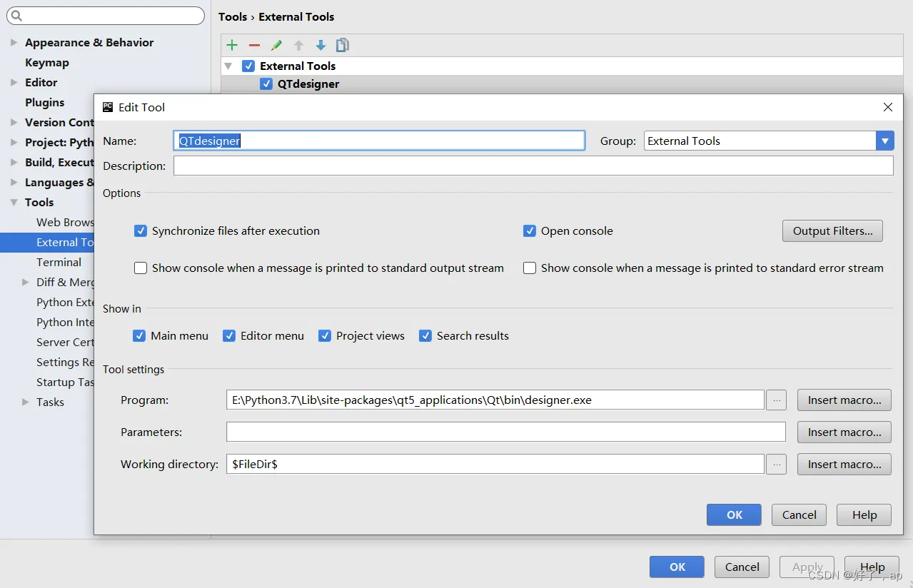This screenshot has width=913, height=588.
Task: Click the browse button next to Working directory
Action: pyautogui.click(x=776, y=465)
